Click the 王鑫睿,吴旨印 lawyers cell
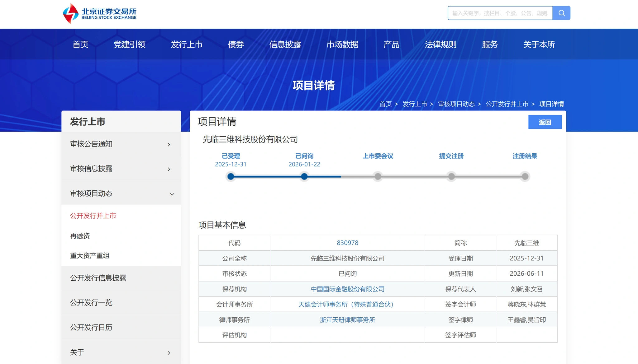 click(x=526, y=320)
